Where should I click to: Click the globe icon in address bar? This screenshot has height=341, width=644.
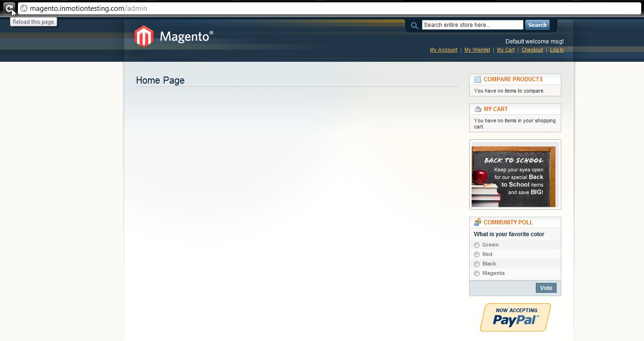pyautogui.click(x=24, y=9)
